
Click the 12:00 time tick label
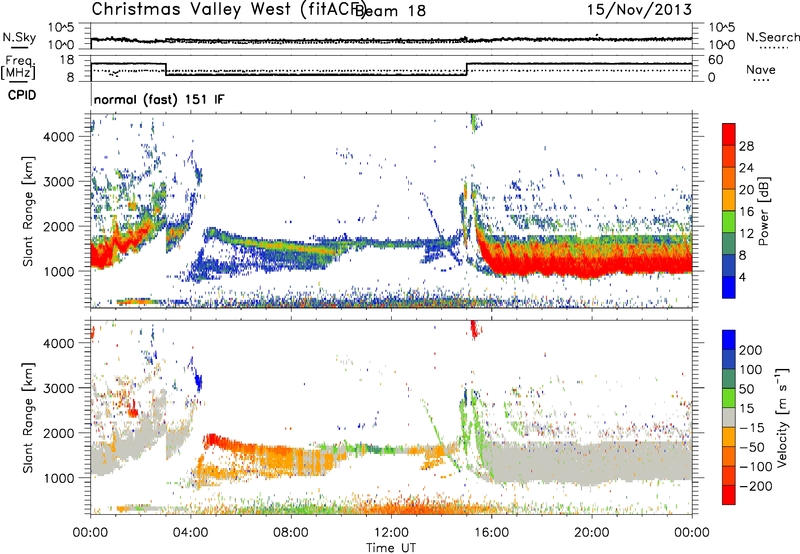391,533
